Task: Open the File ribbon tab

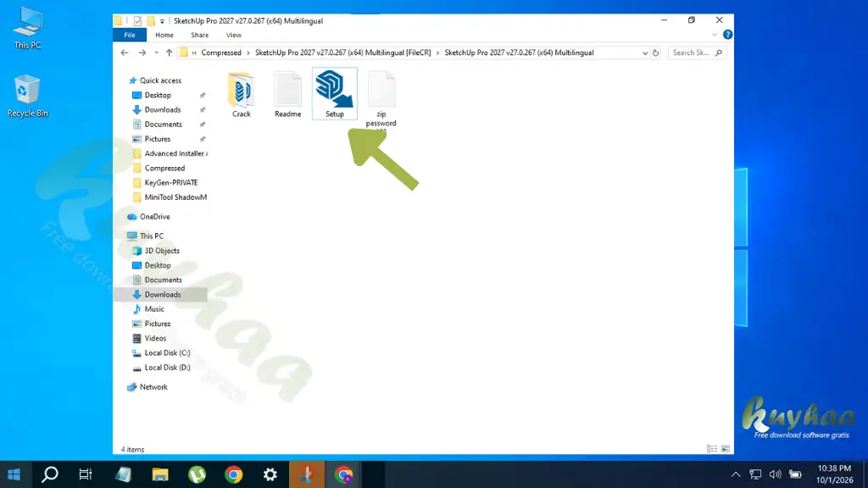Action: [x=130, y=35]
